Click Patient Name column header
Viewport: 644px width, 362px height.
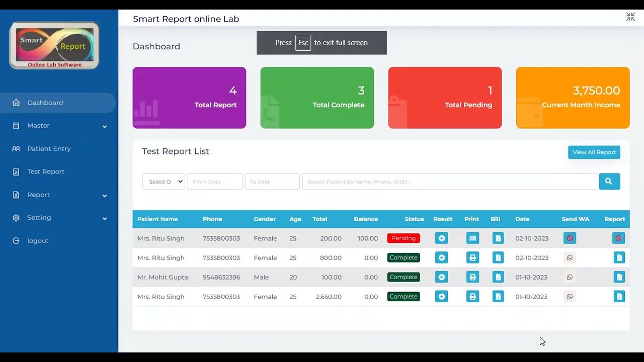[157, 219]
